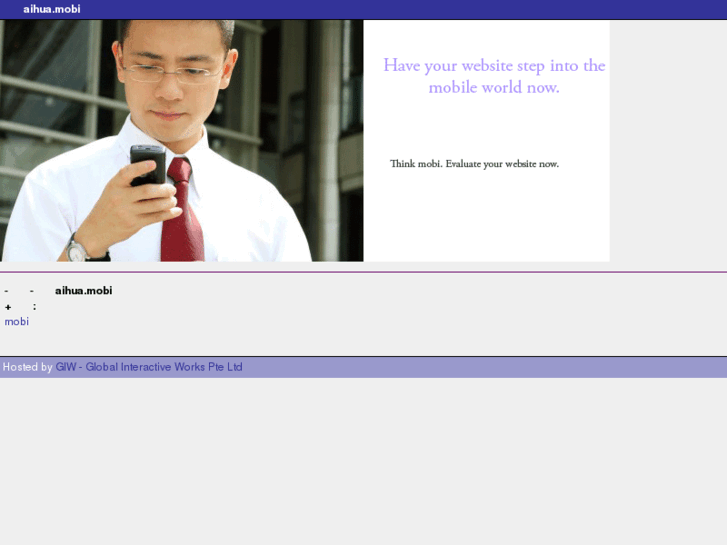Click the aihua.mobi title in header bar

[51, 9]
